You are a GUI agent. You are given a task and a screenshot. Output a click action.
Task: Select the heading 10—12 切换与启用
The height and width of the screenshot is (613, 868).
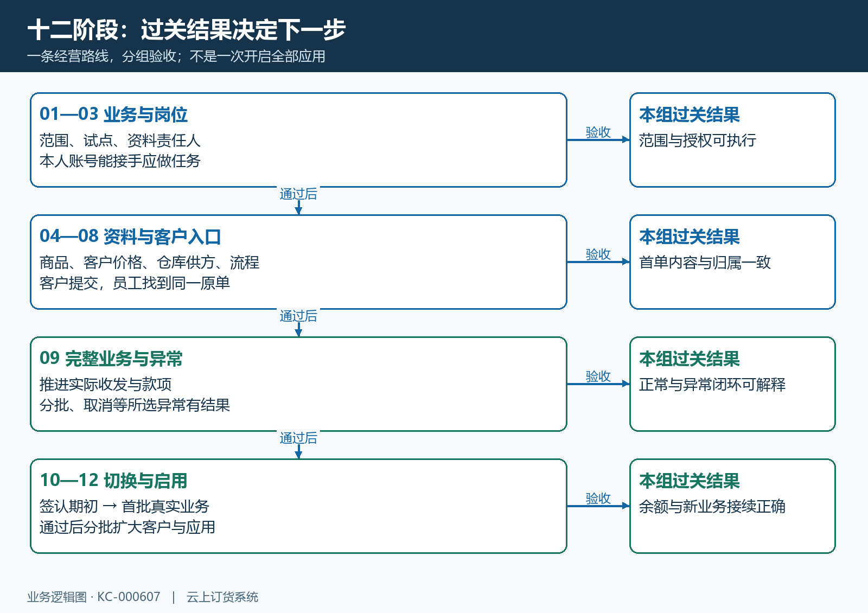coord(113,480)
